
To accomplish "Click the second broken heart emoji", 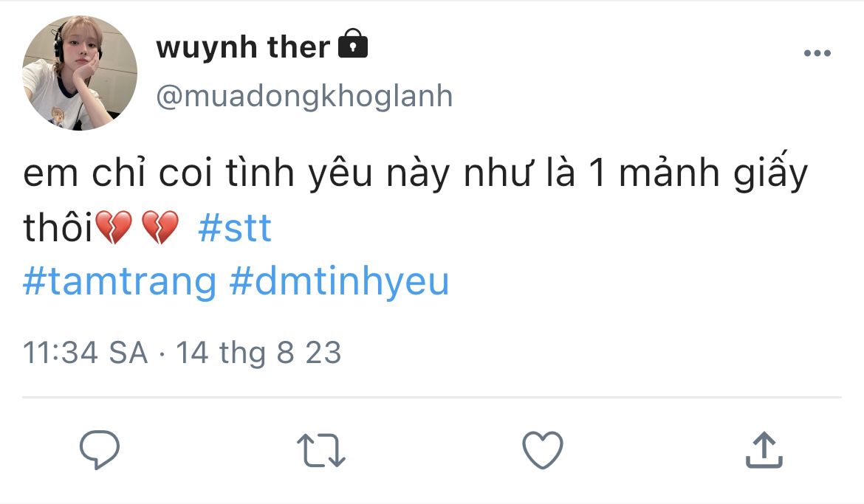I will [x=160, y=228].
